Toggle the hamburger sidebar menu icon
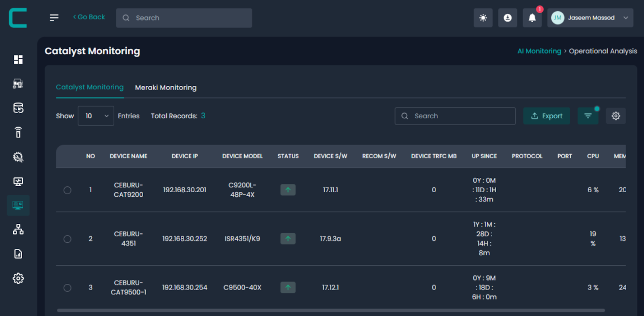644x316 pixels. (54, 18)
